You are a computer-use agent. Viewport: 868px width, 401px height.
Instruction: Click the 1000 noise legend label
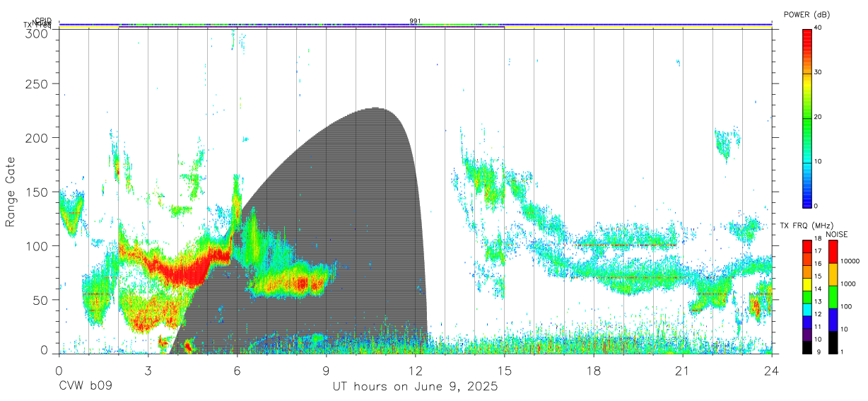[847, 284]
